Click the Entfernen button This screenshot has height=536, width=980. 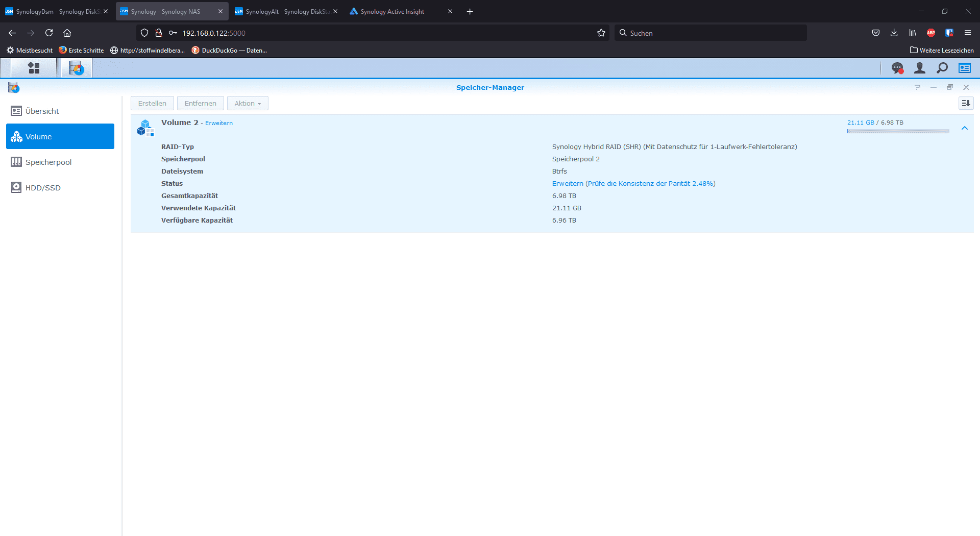[200, 103]
